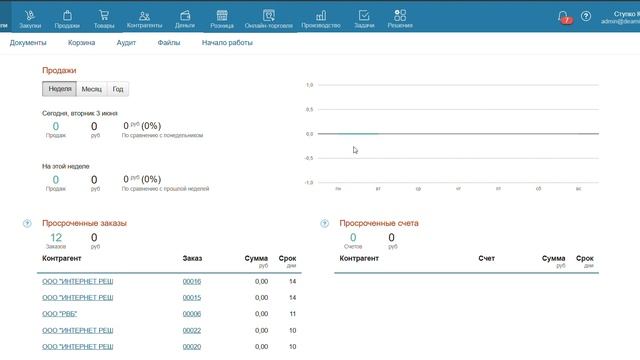Viewport: 640px width, 360px height.
Task: Open notifications bell icon
Action: 564,17
